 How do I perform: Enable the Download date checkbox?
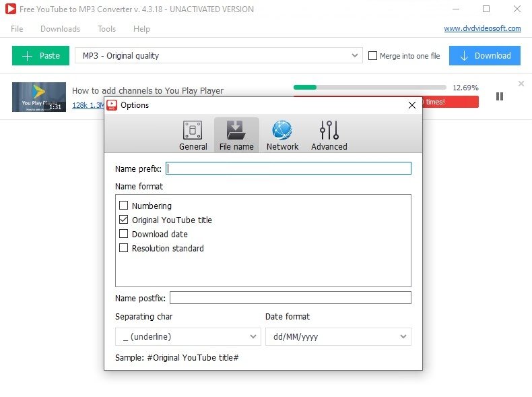123,234
